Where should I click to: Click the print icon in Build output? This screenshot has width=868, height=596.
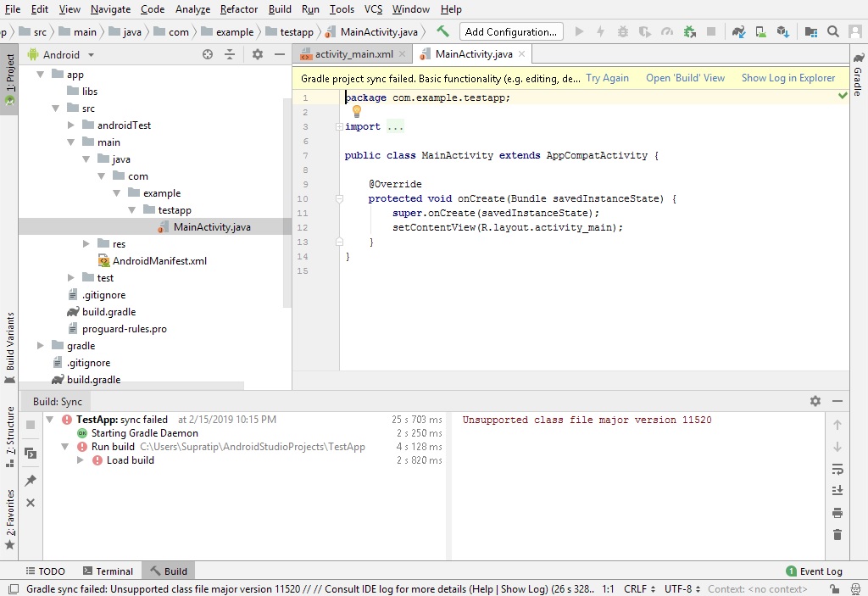click(x=837, y=513)
